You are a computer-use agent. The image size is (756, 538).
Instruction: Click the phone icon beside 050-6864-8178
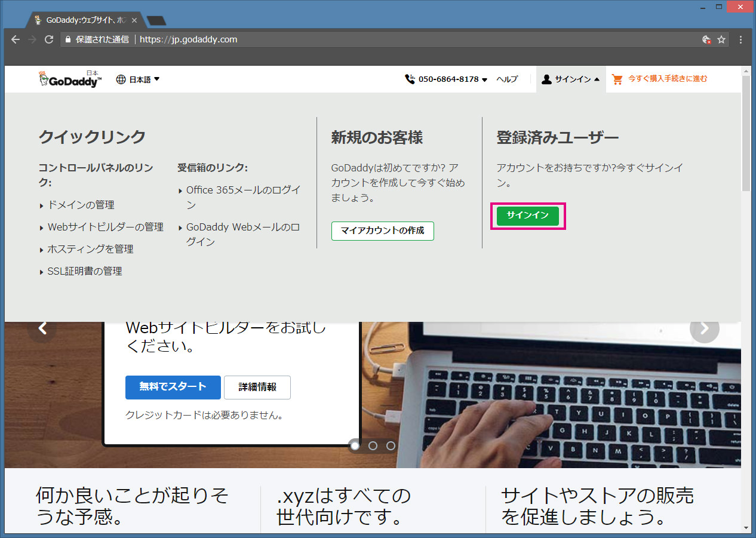pyautogui.click(x=410, y=79)
